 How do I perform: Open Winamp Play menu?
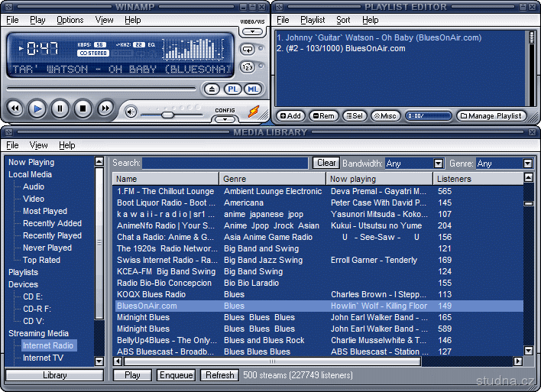[37, 20]
